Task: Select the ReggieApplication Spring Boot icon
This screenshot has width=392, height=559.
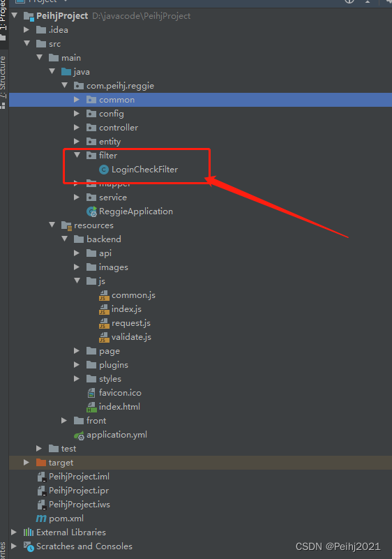Action: click(91, 211)
